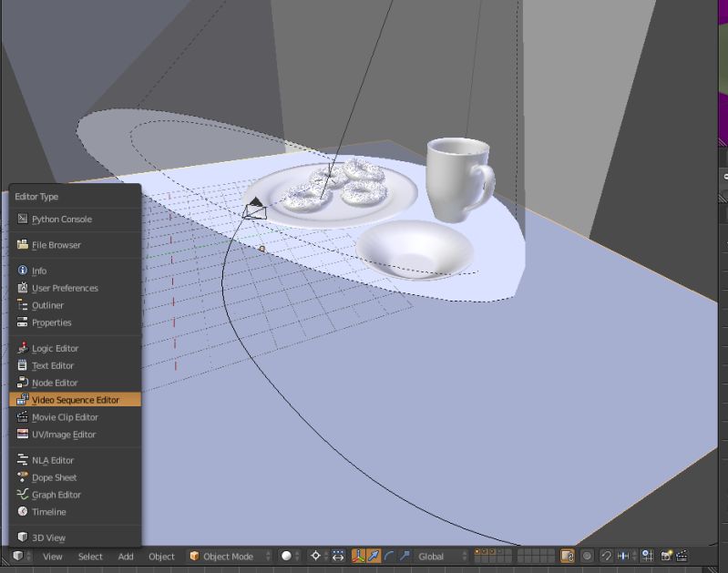Enable the scale manipulator icon
Screen dimensions: 728x573
[405, 556]
